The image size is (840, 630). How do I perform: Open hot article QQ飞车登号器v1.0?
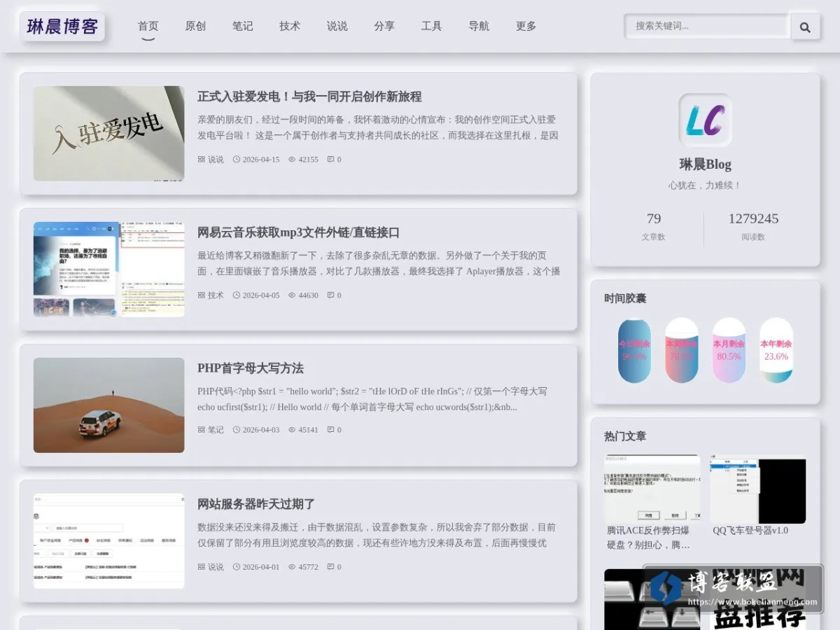pos(750,531)
